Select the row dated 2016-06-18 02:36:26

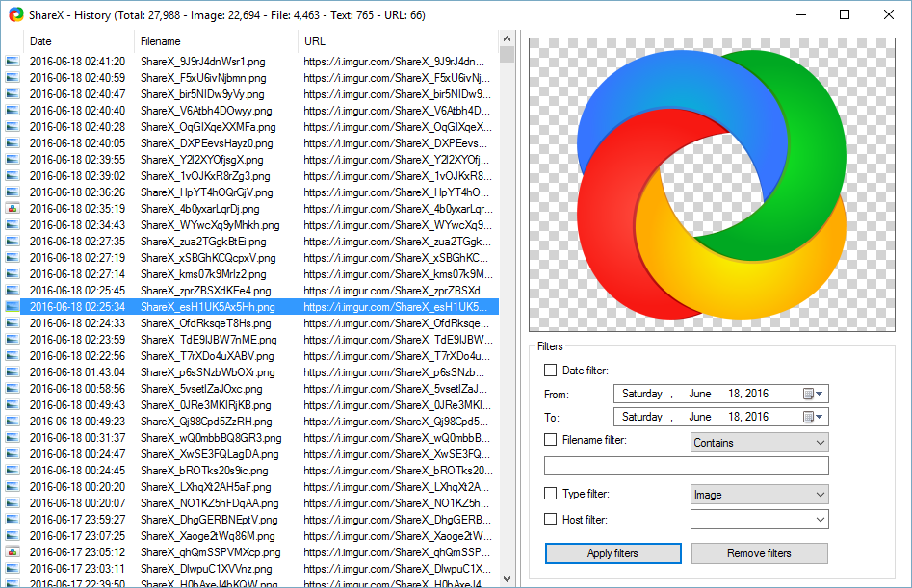coord(251,192)
